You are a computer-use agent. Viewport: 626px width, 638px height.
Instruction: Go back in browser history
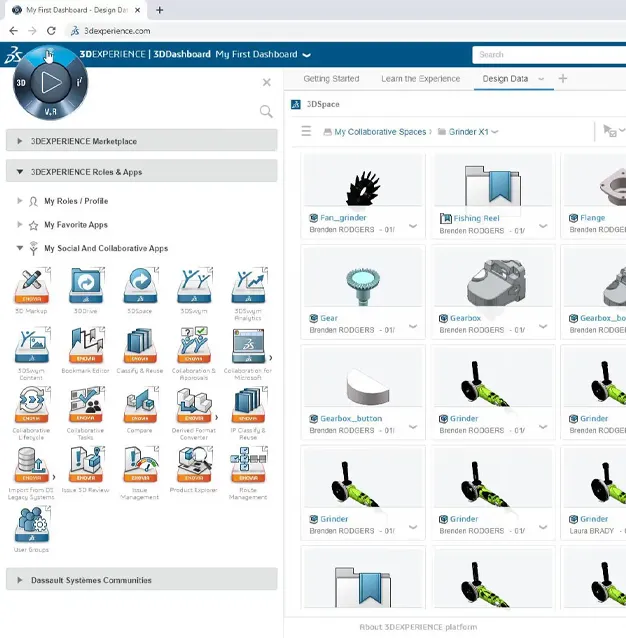[13, 31]
